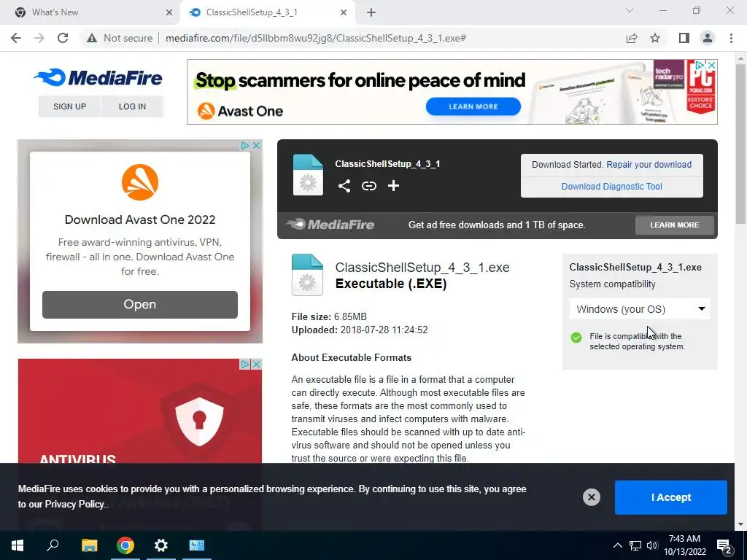Click Chrome icon in taskbar
This screenshot has height=560, width=747.
(x=125, y=545)
